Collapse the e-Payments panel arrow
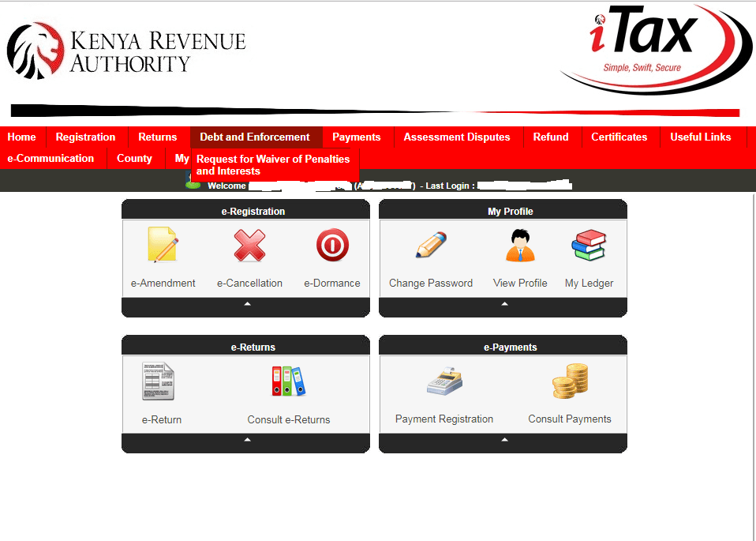Screen dimensions: 756x541 [x=504, y=440]
